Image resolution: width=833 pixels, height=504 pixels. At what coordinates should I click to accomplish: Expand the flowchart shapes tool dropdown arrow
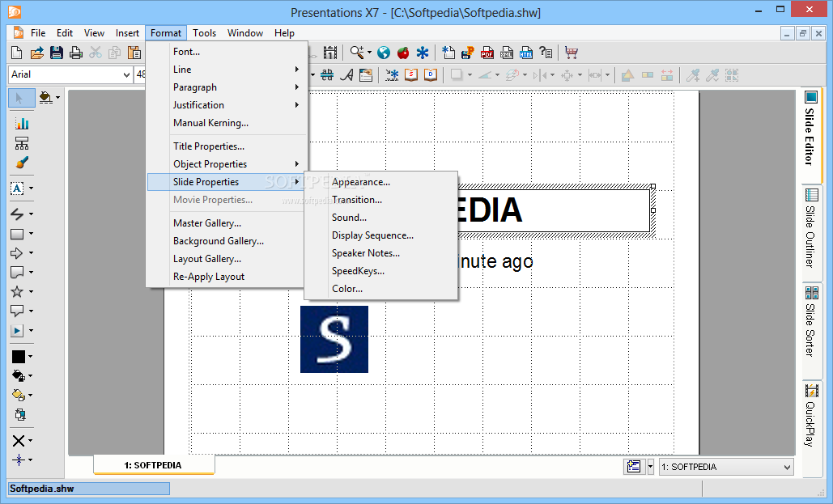pyautogui.click(x=31, y=272)
